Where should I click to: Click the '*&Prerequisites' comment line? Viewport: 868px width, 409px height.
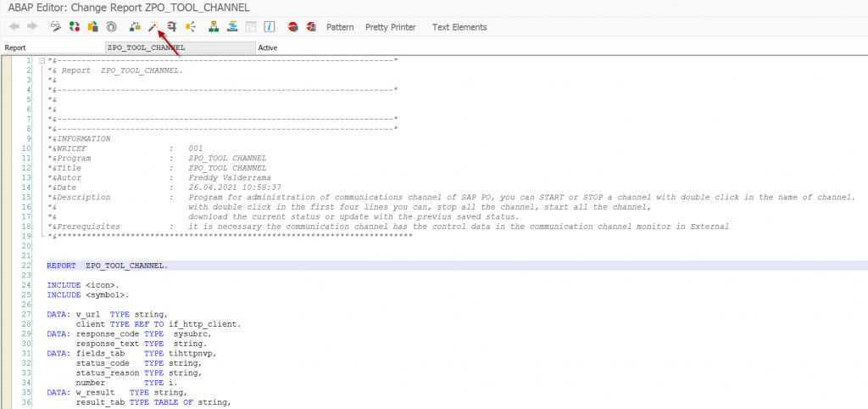pyautogui.click(x=388, y=227)
